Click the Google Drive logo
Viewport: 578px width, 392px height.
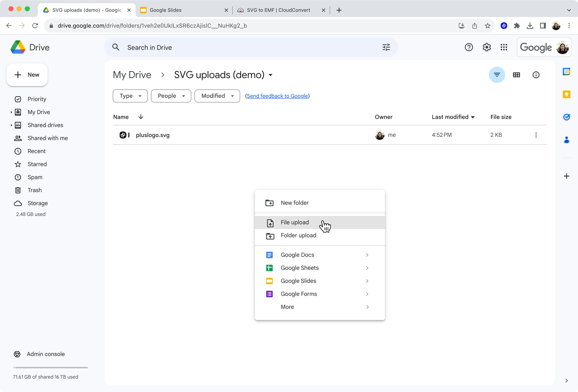point(18,47)
